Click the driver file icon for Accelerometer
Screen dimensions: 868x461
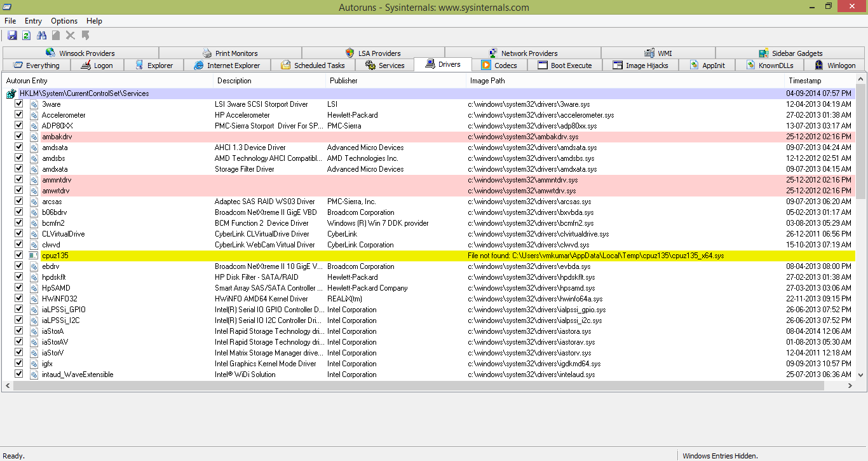[x=34, y=115]
